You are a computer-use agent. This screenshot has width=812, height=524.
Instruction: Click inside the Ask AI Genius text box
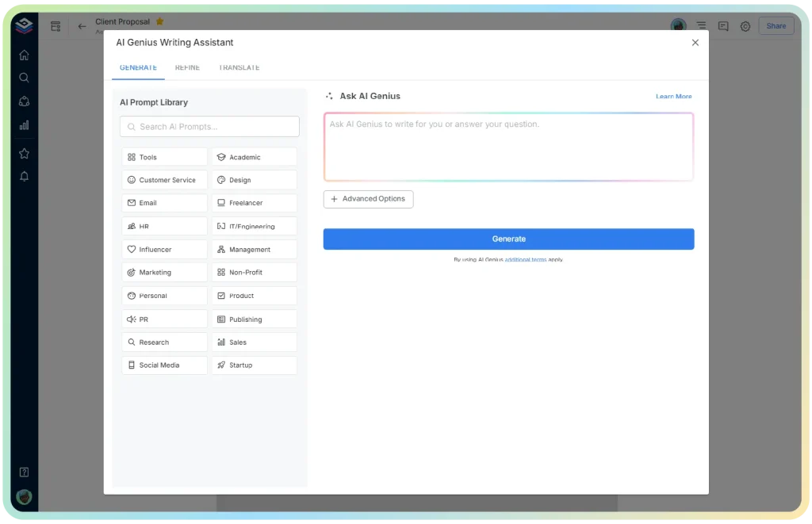pos(508,147)
